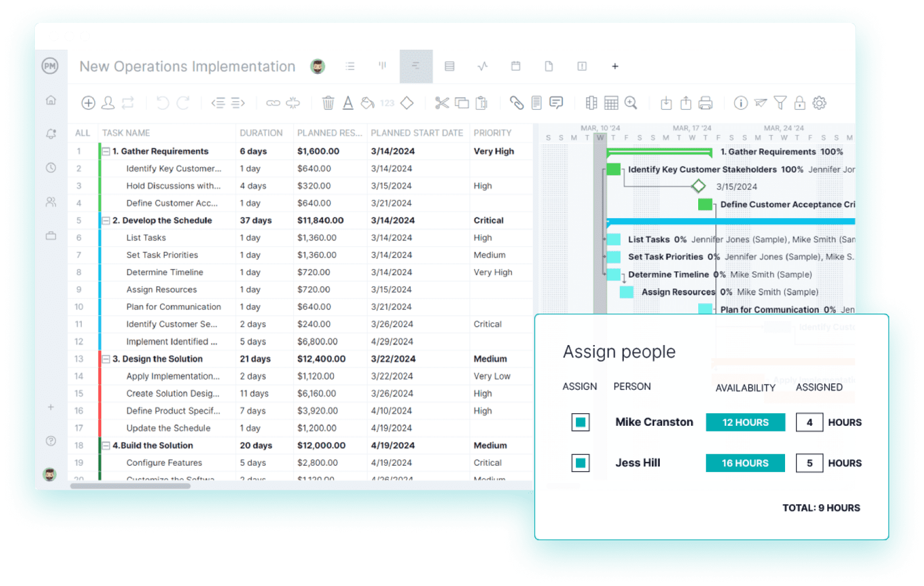Click the info circle icon
The image size is (924, 586).
pos(740,103)
